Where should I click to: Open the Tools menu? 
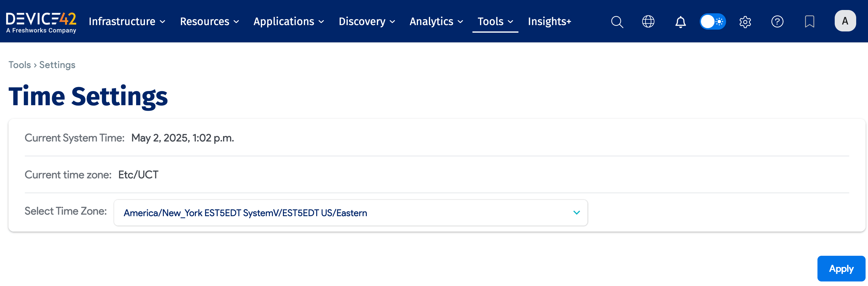point(495,21)
